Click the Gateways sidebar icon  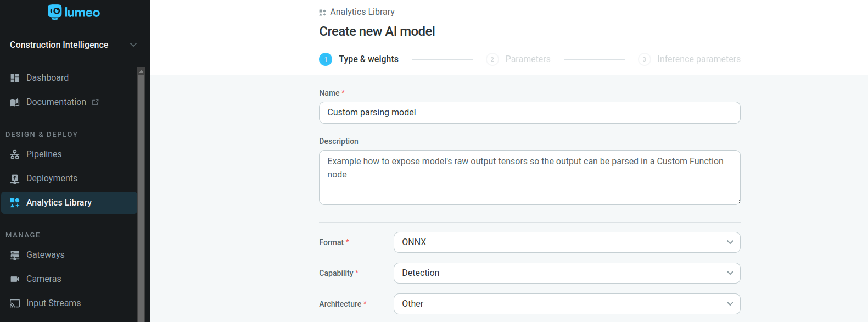pyautogui.click(x=15, y=255)
